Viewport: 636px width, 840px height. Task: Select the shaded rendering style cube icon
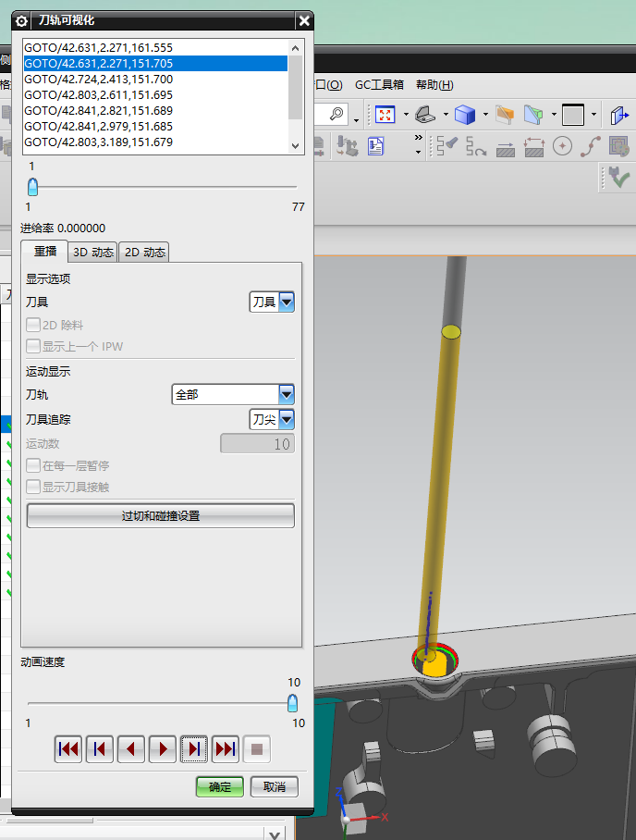tap(465, 114)
